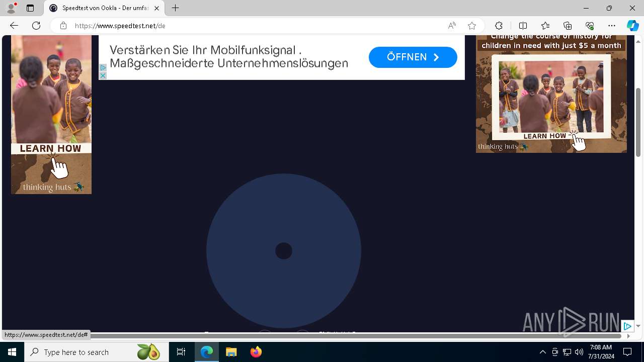This screenshot has width=644, height=362.
Task: Open a new browser tab
Action: (x=175, y=8)
